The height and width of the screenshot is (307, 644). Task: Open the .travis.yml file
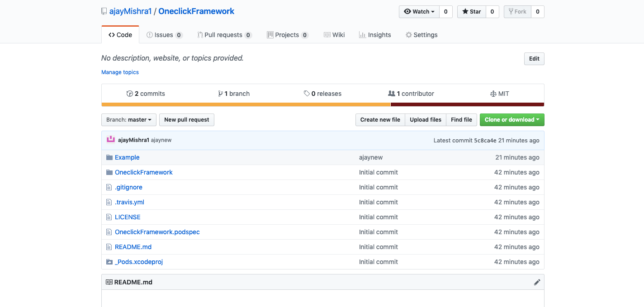coord(129,202)
